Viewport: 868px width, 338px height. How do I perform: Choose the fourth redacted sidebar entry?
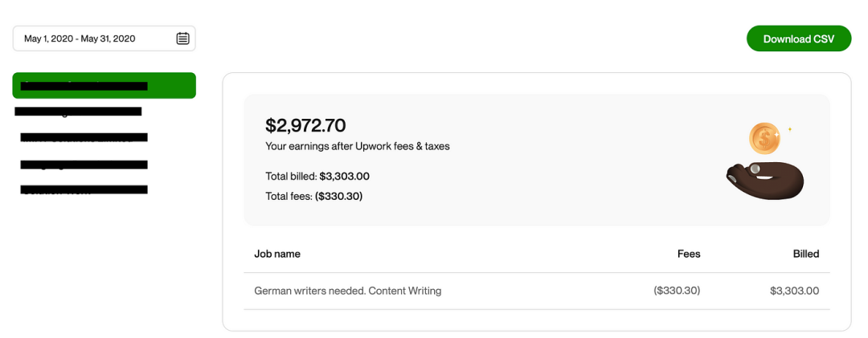[x=84, y=165]
